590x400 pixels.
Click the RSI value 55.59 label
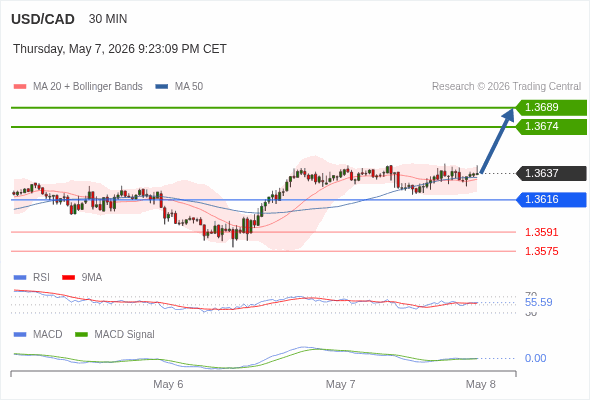tap(538, 303)
